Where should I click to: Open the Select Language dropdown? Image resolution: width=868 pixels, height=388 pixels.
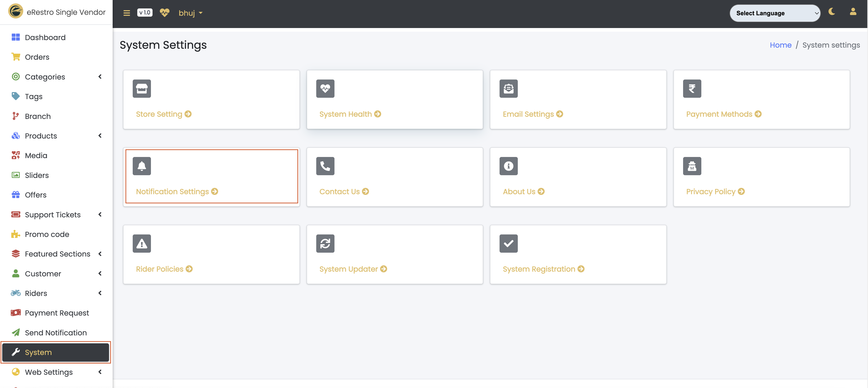[x=775, y=13]
